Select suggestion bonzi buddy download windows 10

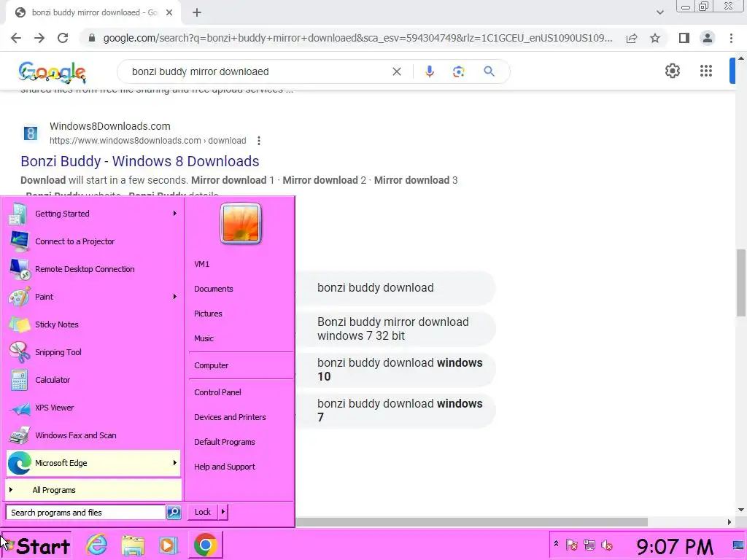point(395,370)
